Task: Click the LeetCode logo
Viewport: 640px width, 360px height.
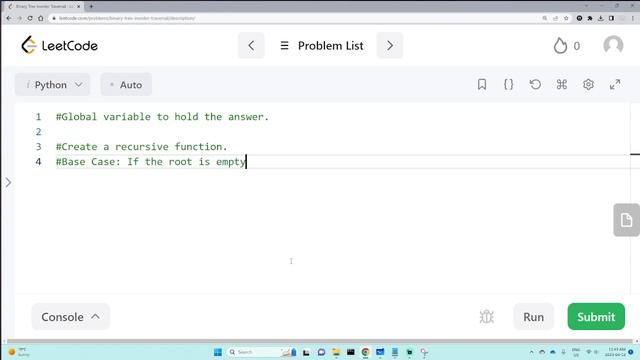Action: point(60,45)
